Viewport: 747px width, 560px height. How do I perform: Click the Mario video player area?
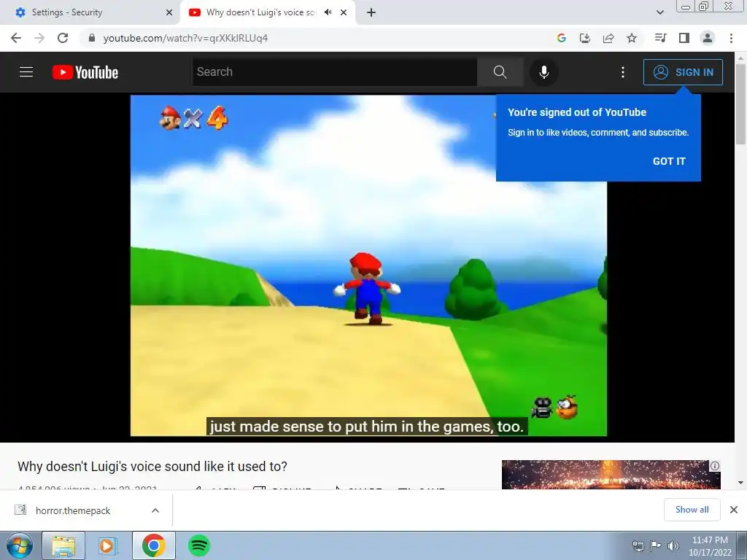[368, 265]
